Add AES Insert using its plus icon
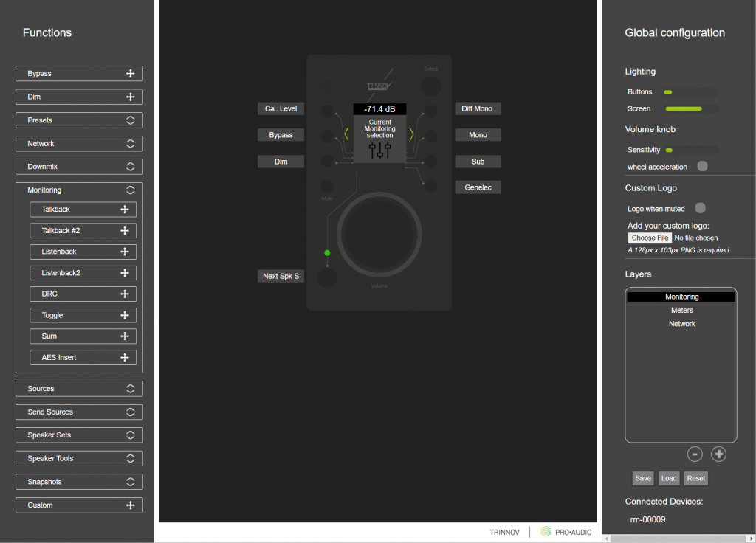 124,357
